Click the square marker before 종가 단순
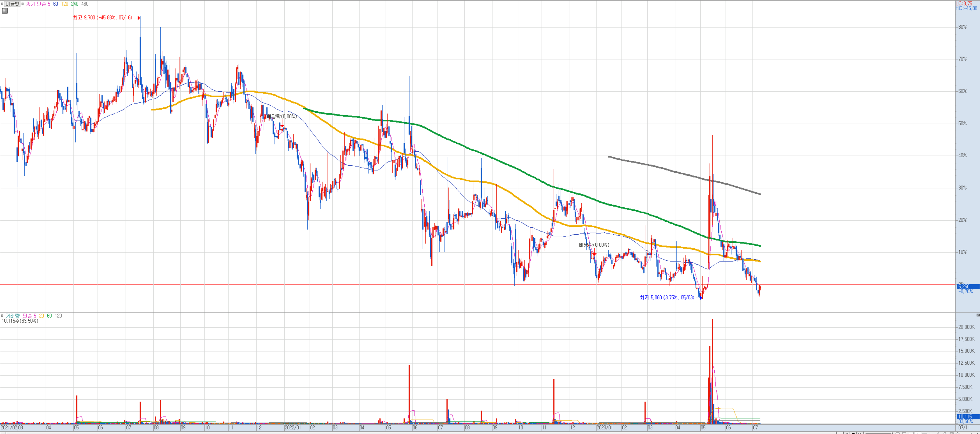This screenshot has width=980, height=434. point(22,4)
